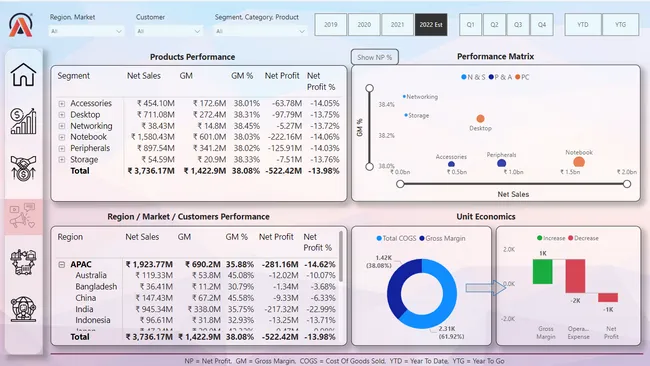Open the supply chain icon
This screenshot has width=650, height=366.
[x=23, y=262]
